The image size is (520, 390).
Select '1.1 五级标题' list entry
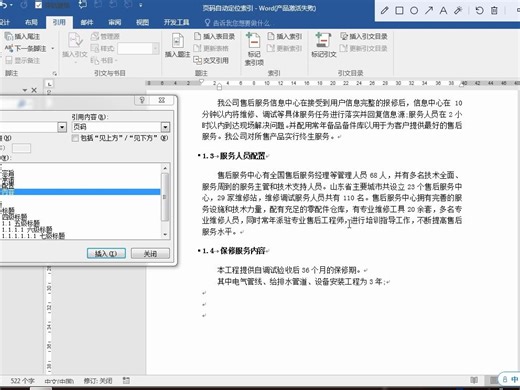point(21,223)
